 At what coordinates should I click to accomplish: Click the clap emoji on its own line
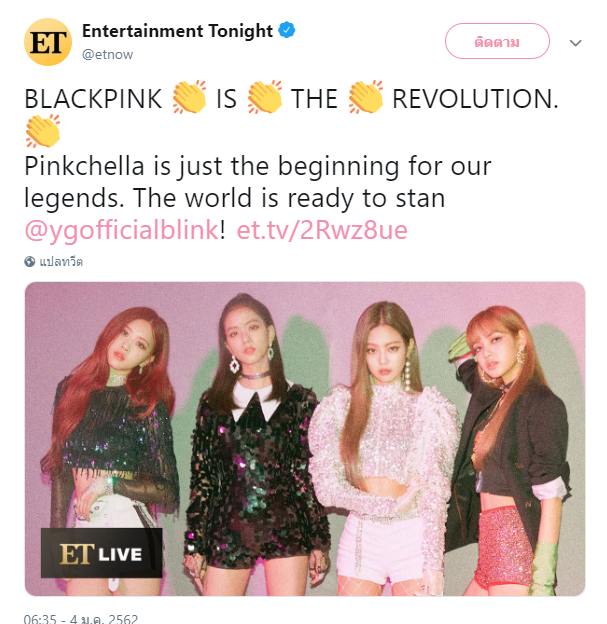(x=43, y=131)
